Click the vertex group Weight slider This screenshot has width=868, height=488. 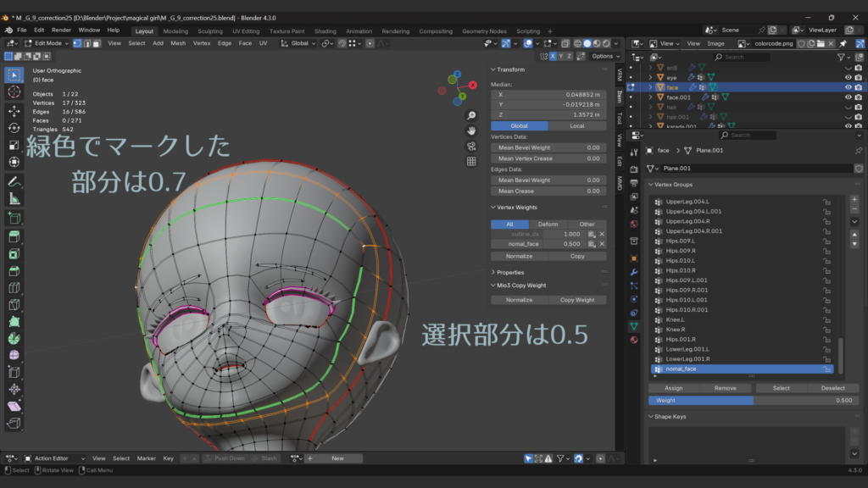[x=752, y=400]
